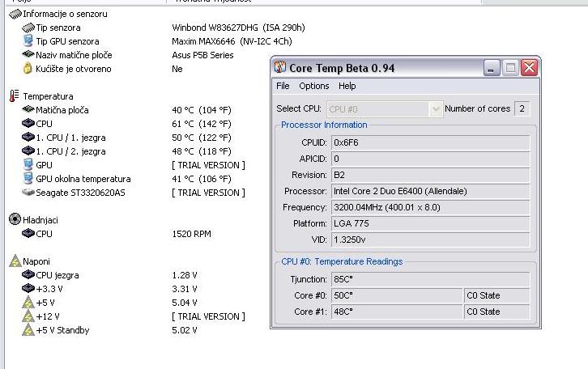Click the disabled maximize button of Core Temp
The image size is (588, 369).
pos(510,68)
